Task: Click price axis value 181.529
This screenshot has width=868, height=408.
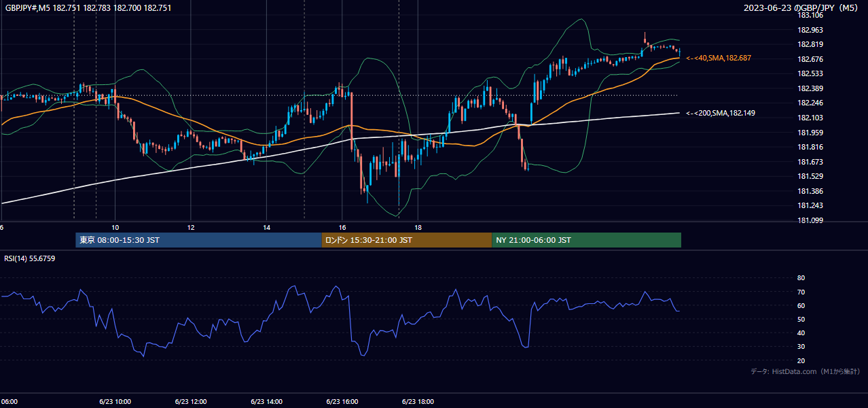Action: pyautogui.click(x=810, y=177)
